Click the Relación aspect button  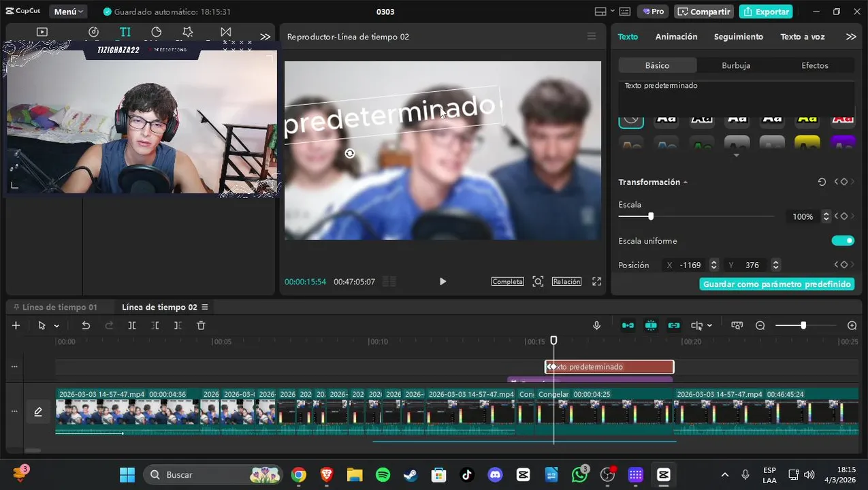[566, 282]
